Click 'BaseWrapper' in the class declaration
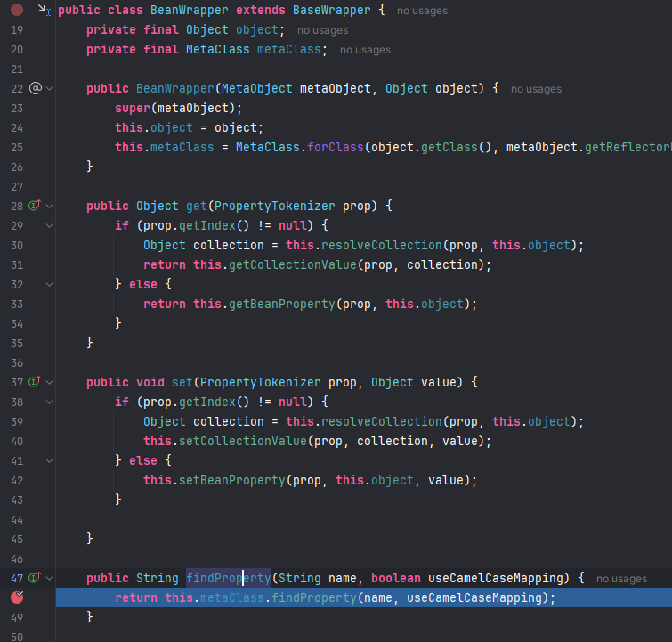The image size is (672, 642). click(x=331, y=11)
